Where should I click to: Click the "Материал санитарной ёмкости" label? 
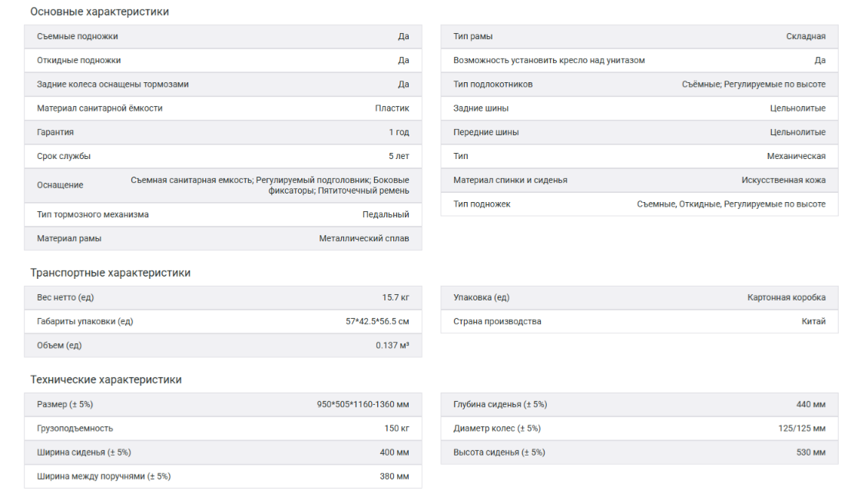pos(100,108)
